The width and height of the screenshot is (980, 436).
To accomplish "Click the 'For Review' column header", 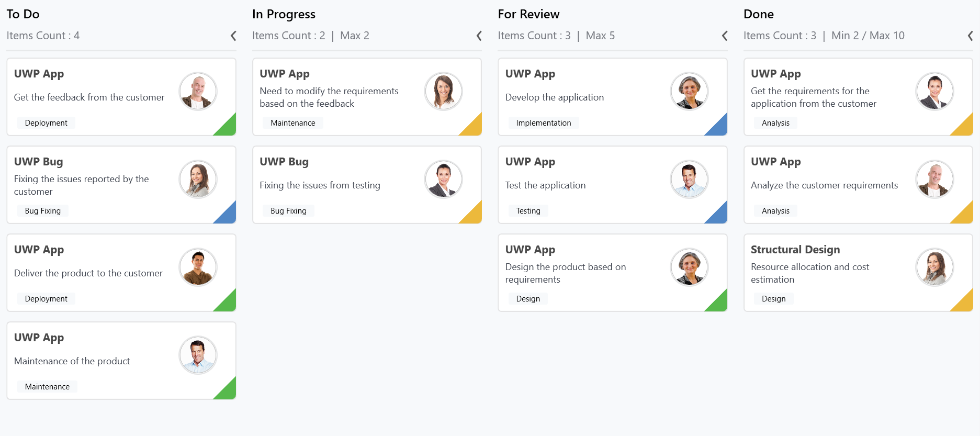I will tap(528, 14).
